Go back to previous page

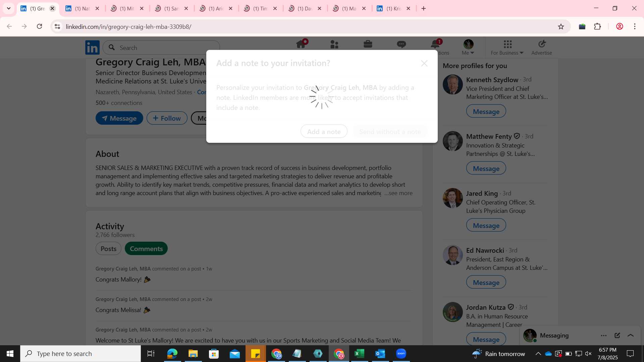tap(9, 26)
